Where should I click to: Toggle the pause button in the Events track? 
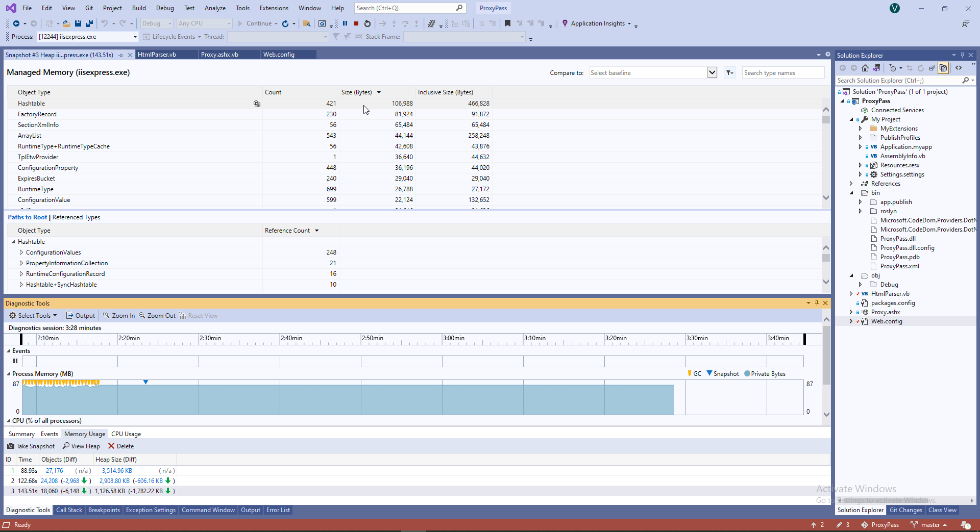15,361
